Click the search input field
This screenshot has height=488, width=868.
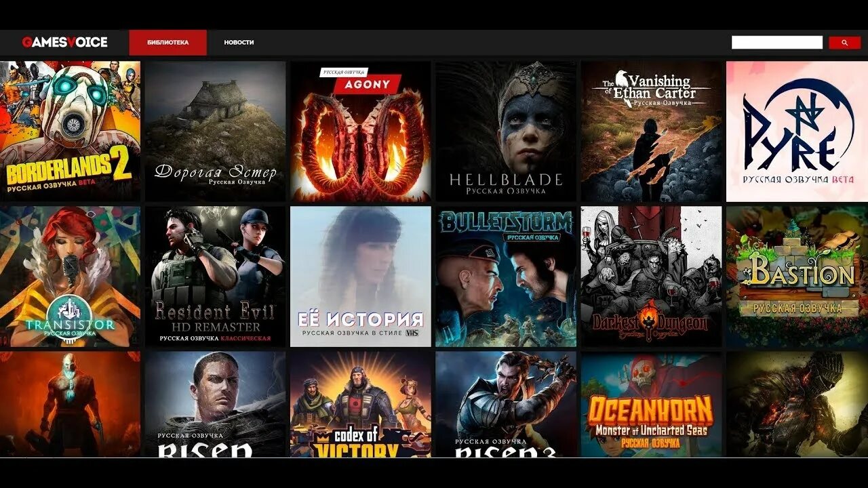coord(777,43)
